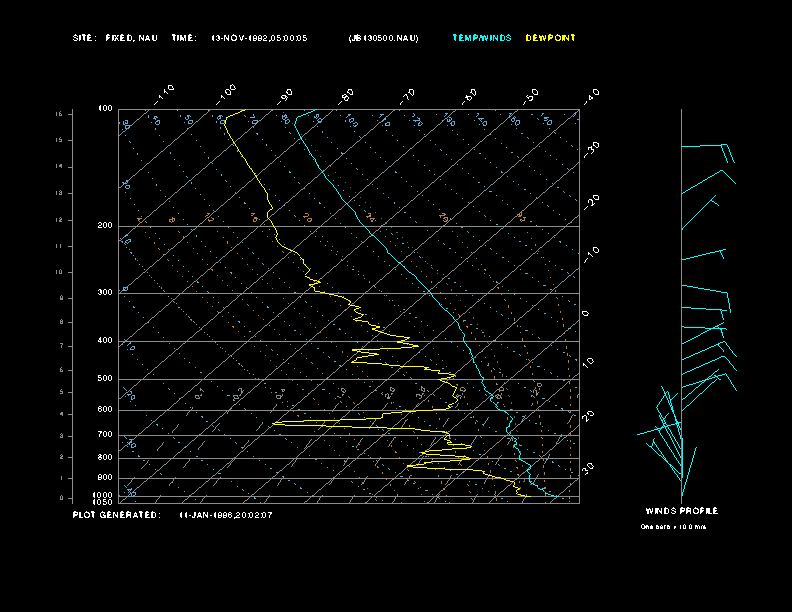The width and height of the screenshot is (792, 612).
Task: Click the cyan TEMP/WINDS legend label
Action: coord(481,38)
